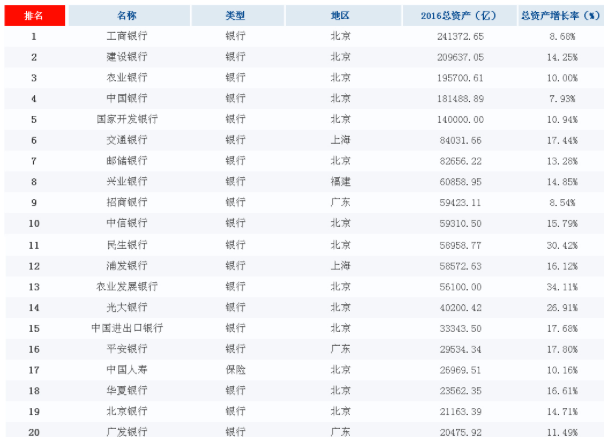Click the asset value 40200.42
The width and height of the screenshot is (616, 447).
point(460,308)
